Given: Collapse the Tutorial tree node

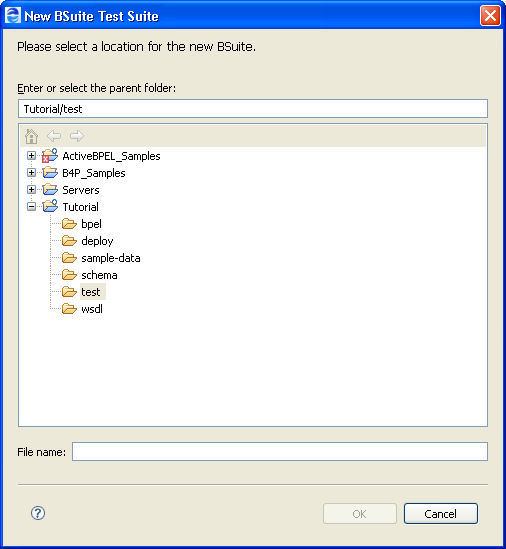Looking at the screenshot, I should tap(31, 207).
